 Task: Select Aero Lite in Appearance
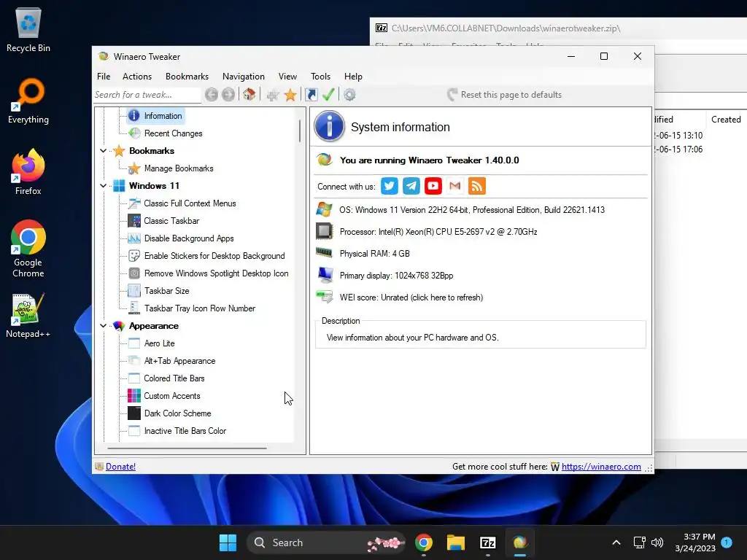(159, 343)
